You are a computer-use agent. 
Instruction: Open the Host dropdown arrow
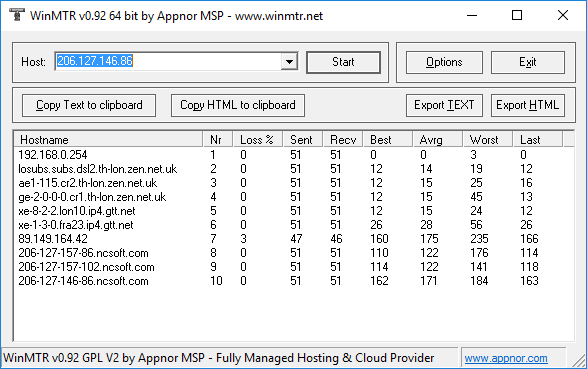(289, 62)
